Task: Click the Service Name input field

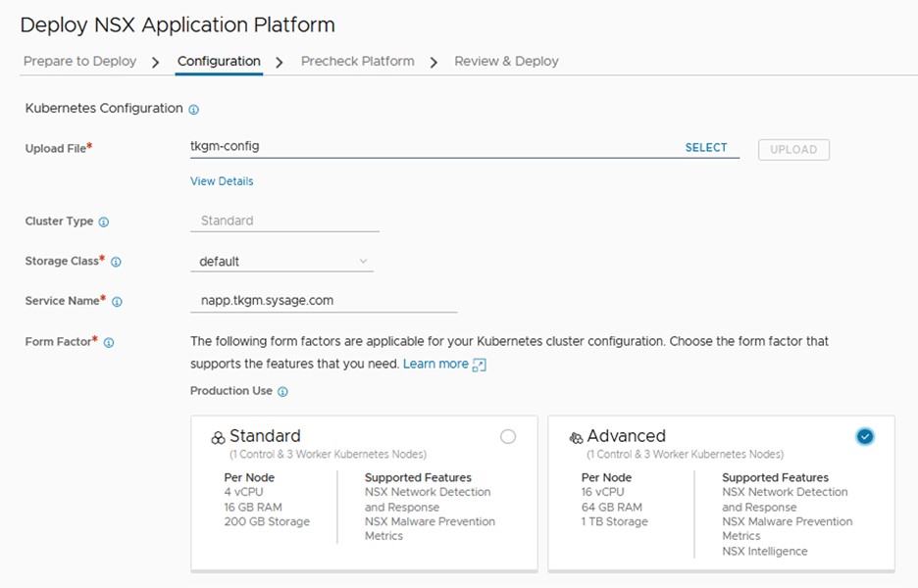Action: click(x=323, y=301)
